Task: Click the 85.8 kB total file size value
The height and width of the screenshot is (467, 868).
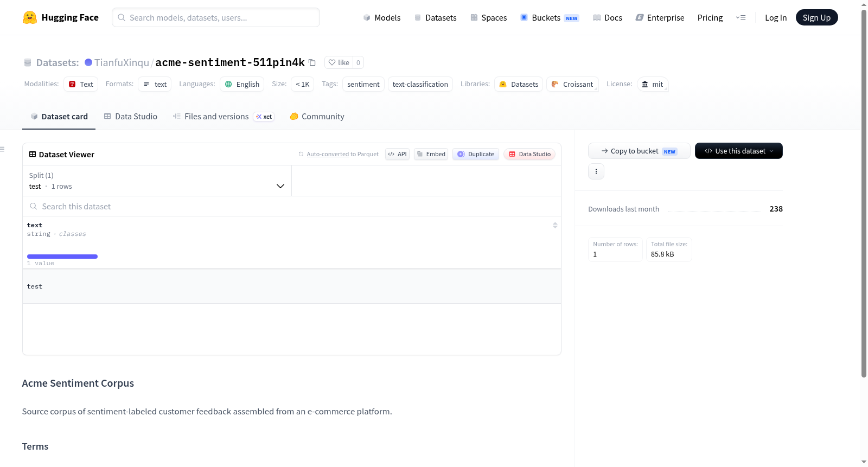Action: [662, 254]
